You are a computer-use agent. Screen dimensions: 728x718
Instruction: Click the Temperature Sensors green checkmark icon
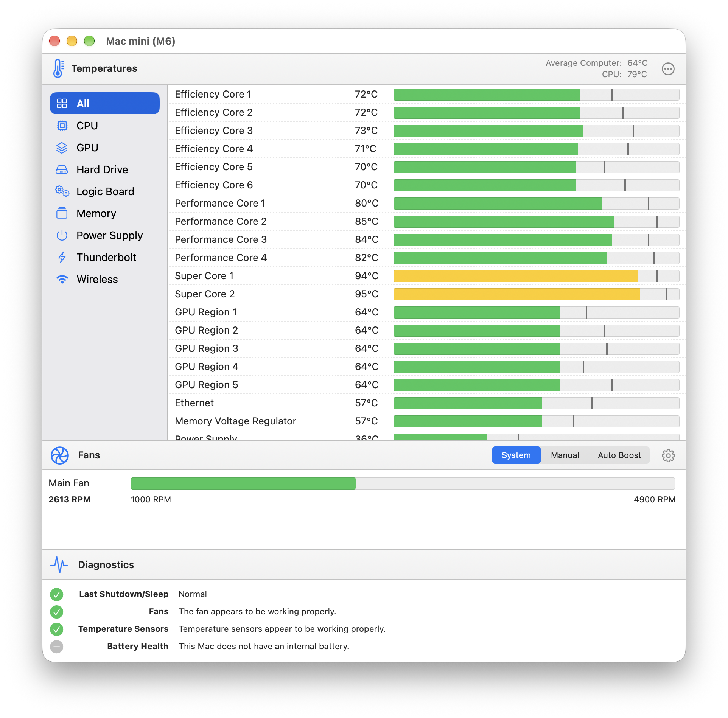[x=56, y=629]
